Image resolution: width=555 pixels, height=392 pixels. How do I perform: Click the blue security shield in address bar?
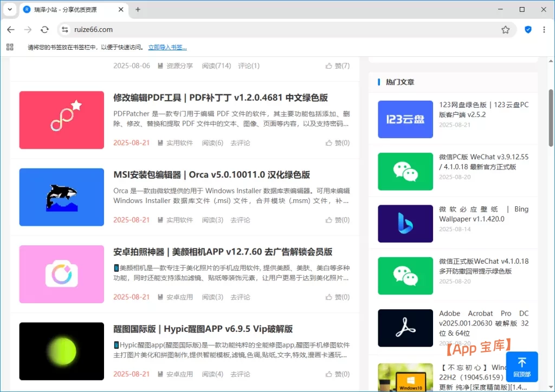[x=528, y=30]
